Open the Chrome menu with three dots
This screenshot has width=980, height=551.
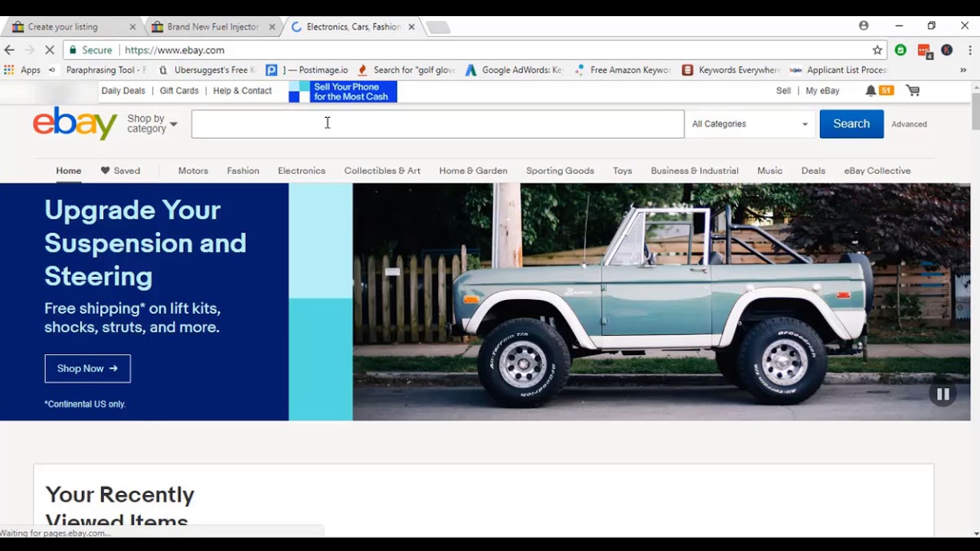(x=970, y=50)
